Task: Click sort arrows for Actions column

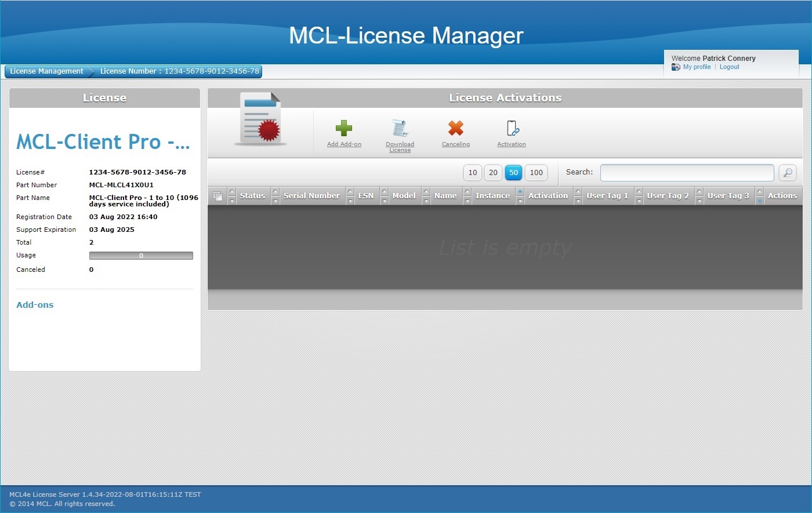Action: tap(760, 196)
